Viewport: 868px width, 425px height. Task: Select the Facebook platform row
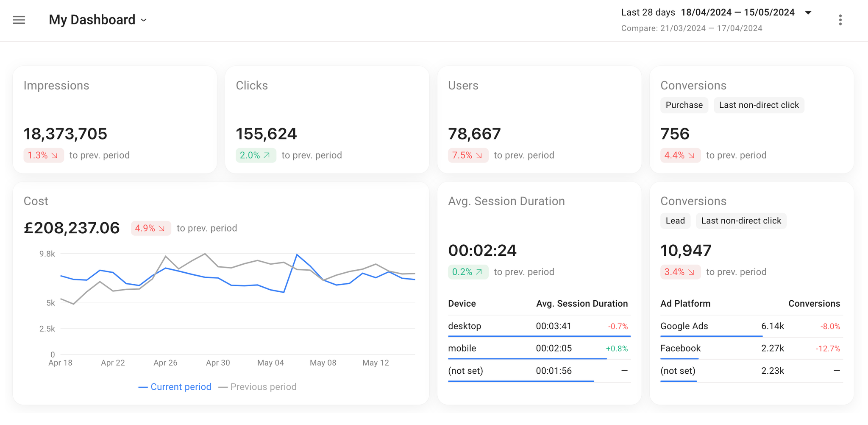click(x=751, y=349)
